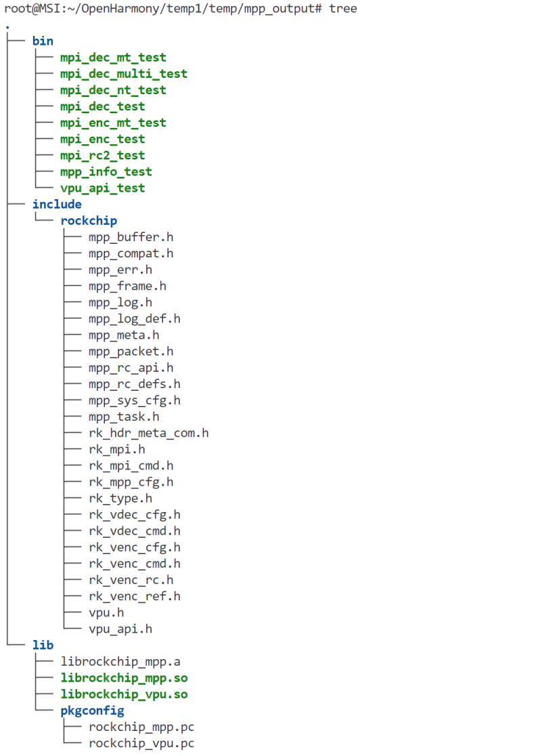Select the mpp_frame.h header
Viewport: 555px width, 756px height.
pos(127,286)
